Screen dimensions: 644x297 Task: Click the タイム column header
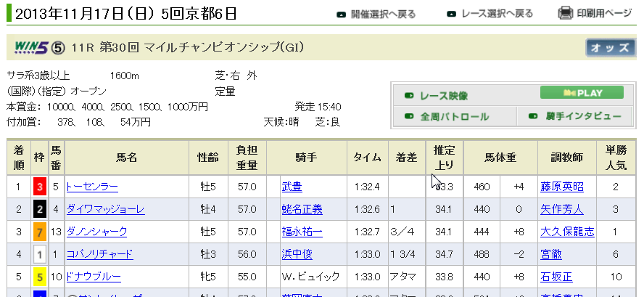368,158
